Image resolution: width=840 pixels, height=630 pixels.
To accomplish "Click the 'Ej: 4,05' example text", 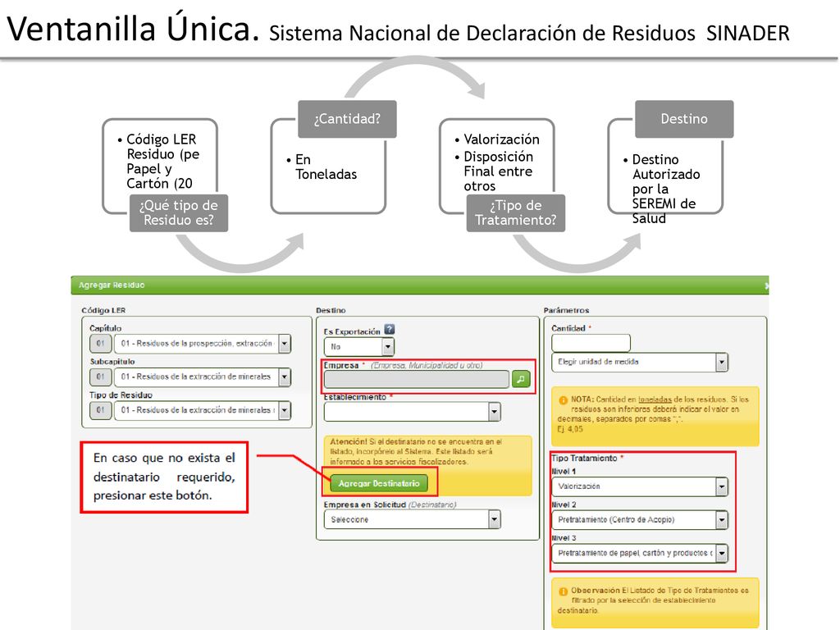I will tap(569, 429).
